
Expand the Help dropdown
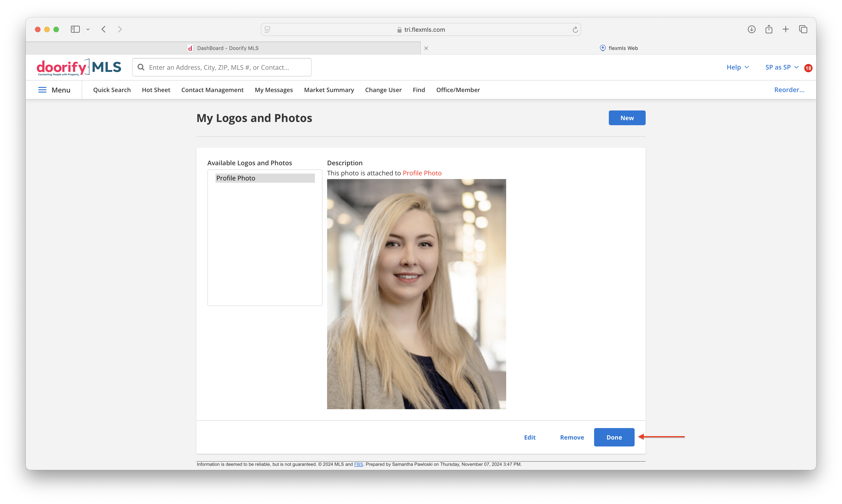737,67
